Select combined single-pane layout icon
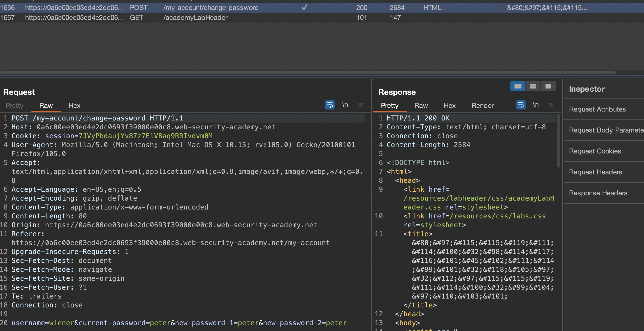Screen dimensions: 644x331 (548, 86)
